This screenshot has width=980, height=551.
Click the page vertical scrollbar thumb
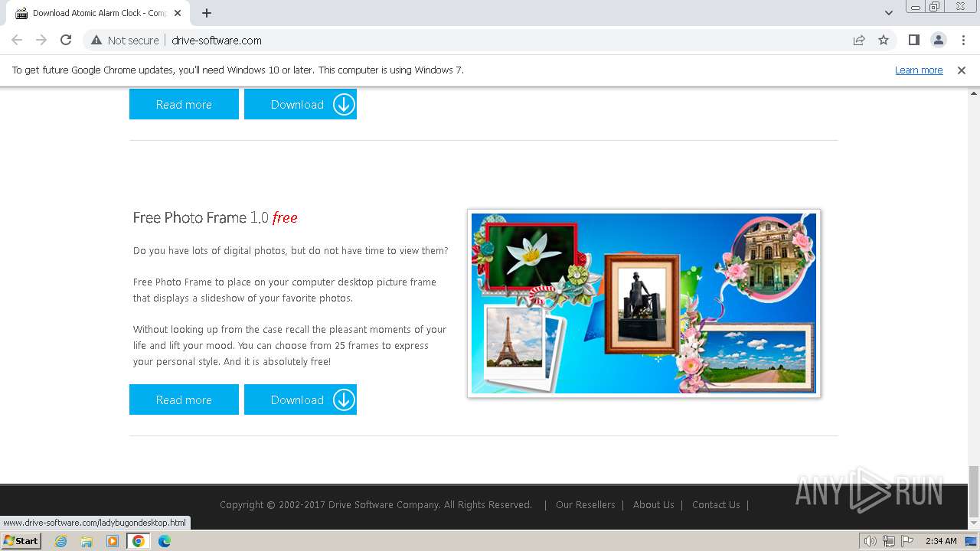[x=974, y=492]
